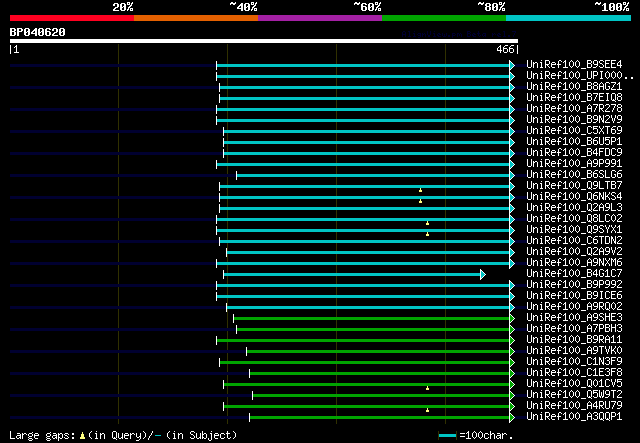Click the truncated UniRef100_UPI000.. label

pos(580,76)
